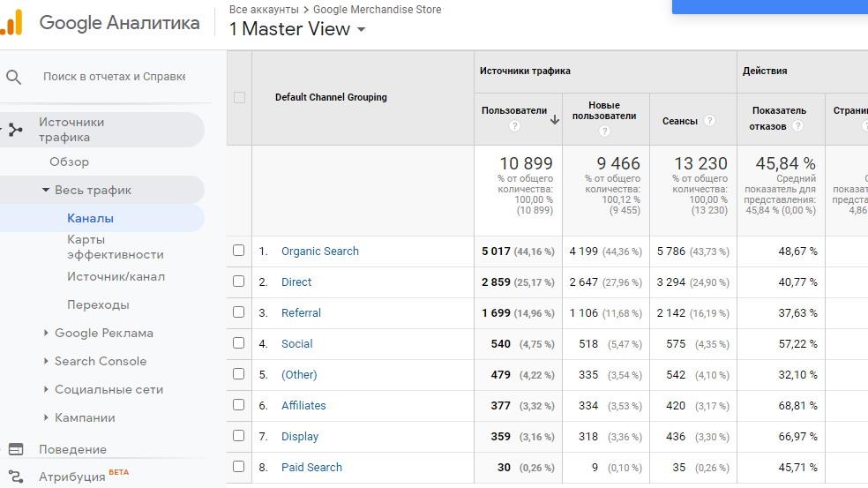Open the Organic Search channel link
The image size is (868, 488).
(320, 251)
